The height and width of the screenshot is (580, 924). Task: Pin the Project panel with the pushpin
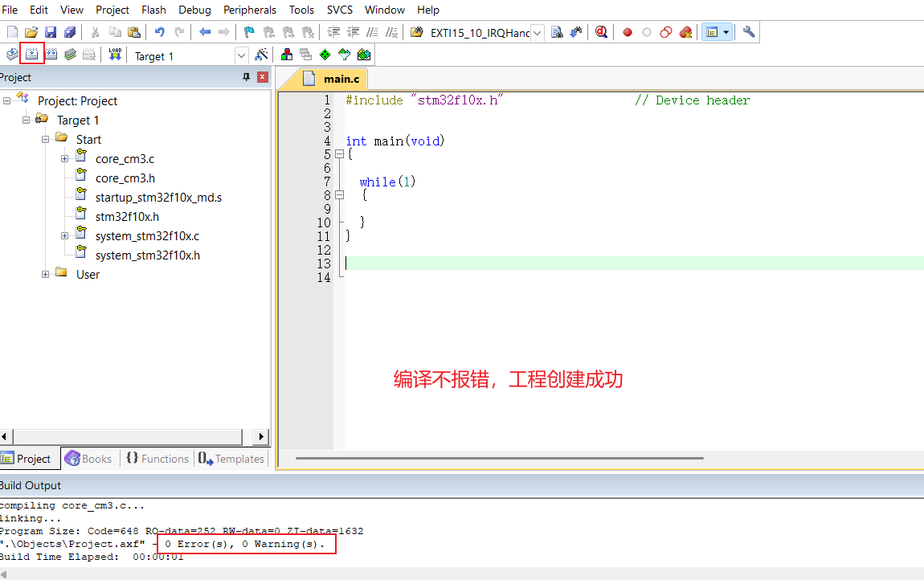[x=247, y=76]
